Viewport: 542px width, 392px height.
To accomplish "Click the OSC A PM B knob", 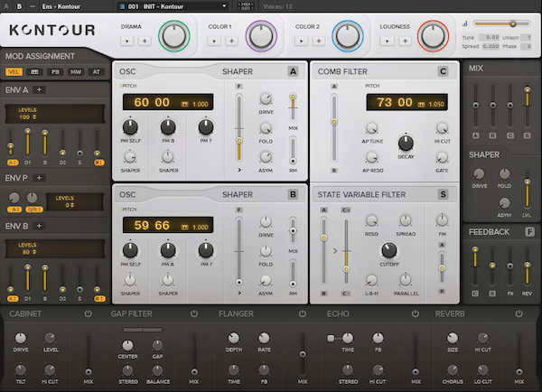I will click(x=168, y=127).
